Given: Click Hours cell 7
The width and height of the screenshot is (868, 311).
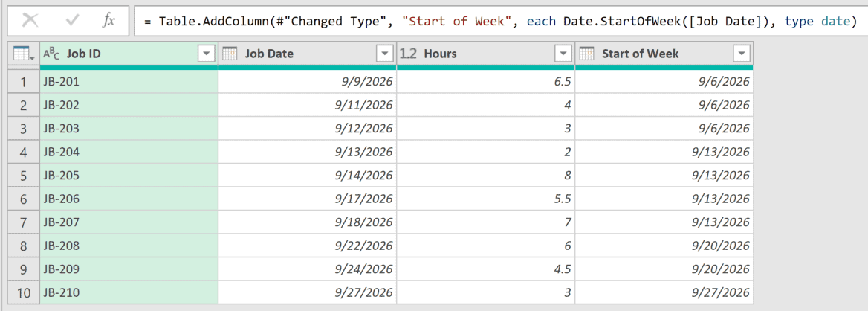Looking at the screenshot, I should point(486,222).
